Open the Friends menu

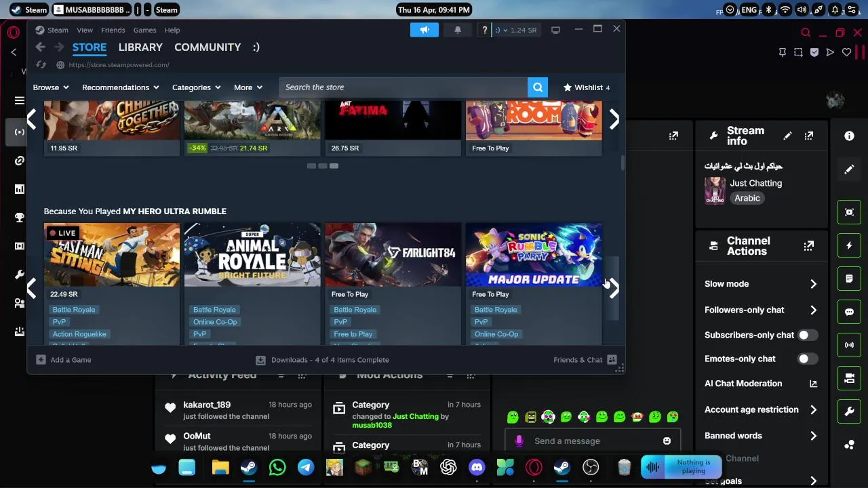click(113, 30)
